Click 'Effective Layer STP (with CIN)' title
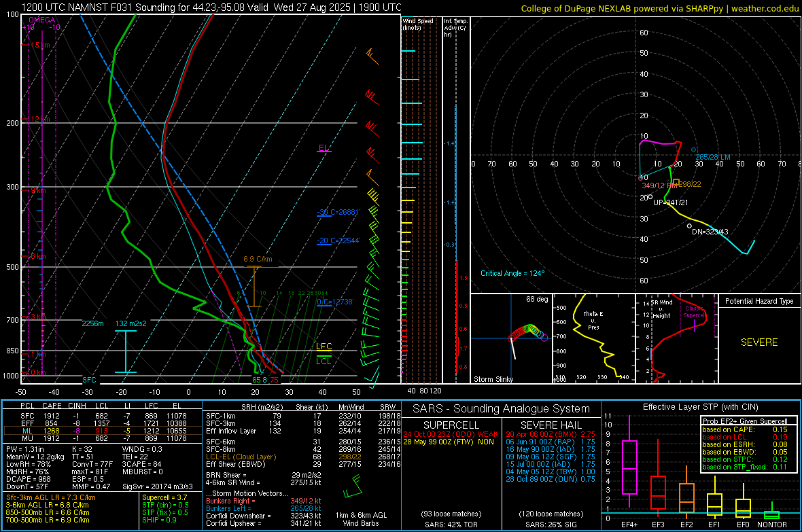 point(700,407)
